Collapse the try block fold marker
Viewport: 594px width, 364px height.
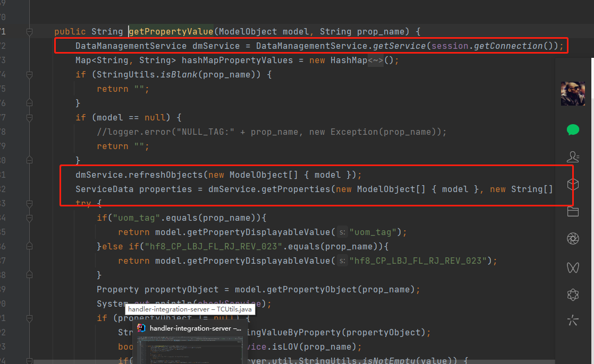[x=29, y=204]
